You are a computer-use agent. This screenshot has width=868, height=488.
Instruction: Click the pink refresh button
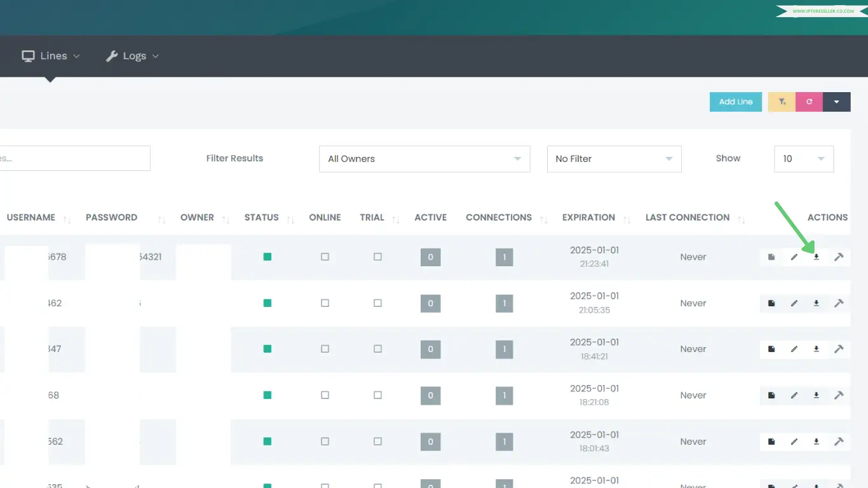809,102
